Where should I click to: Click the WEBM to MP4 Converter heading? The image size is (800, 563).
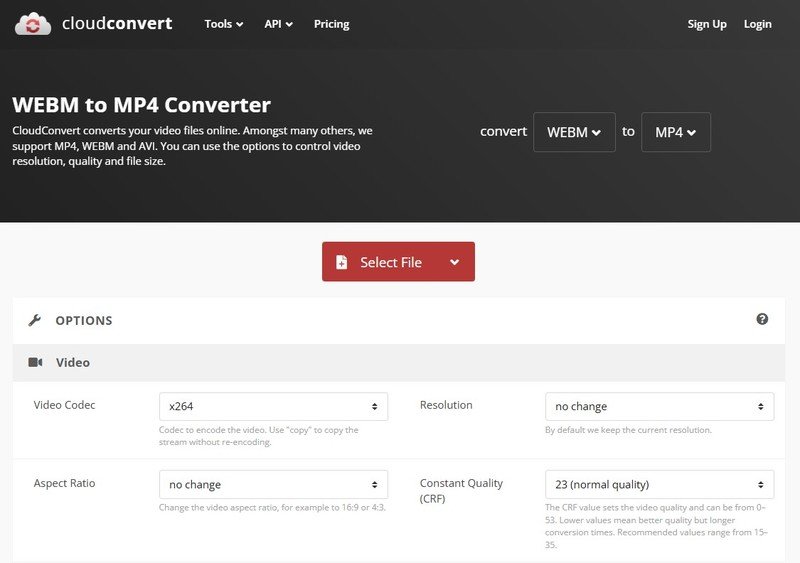click(x=141, y=105)
